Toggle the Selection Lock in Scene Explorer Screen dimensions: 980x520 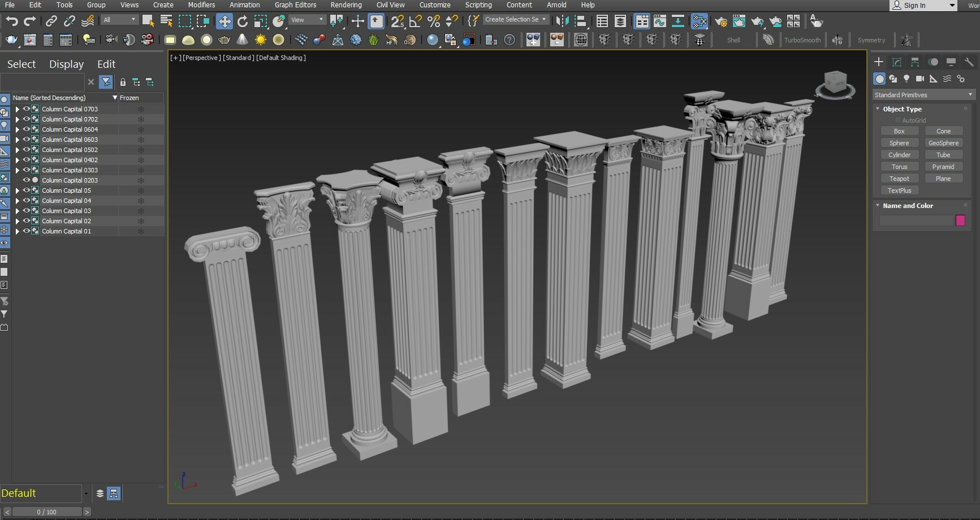click(123, 82)
